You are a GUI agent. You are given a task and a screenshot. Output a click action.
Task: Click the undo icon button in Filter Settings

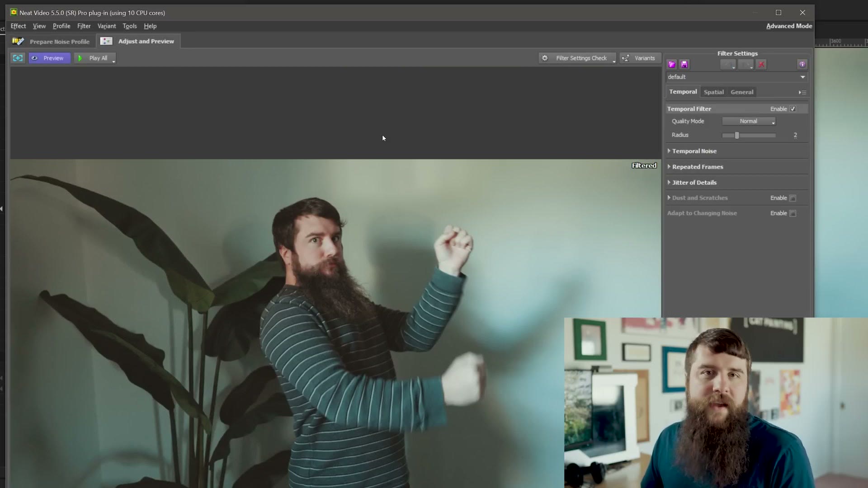click(x=727, y=65)
